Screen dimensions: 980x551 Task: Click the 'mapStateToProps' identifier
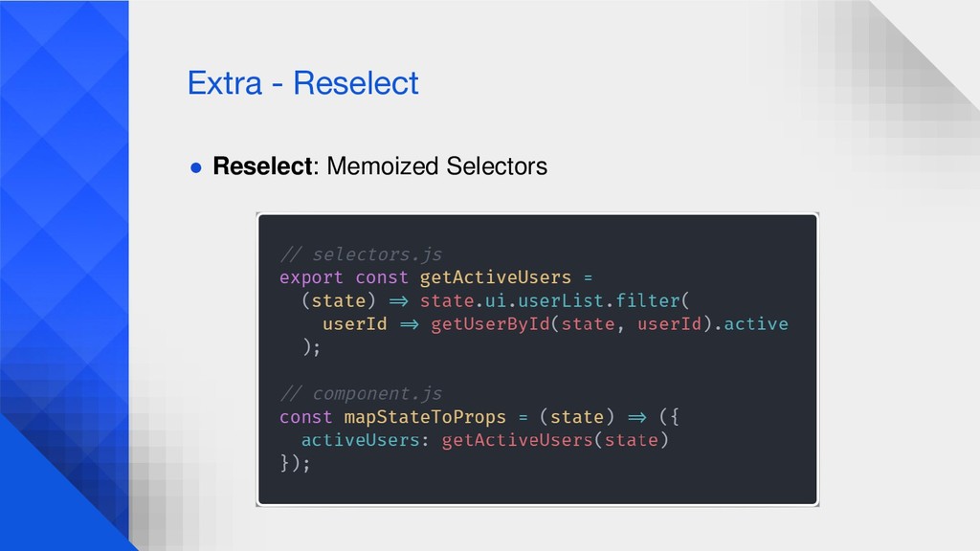click(425, 417)
